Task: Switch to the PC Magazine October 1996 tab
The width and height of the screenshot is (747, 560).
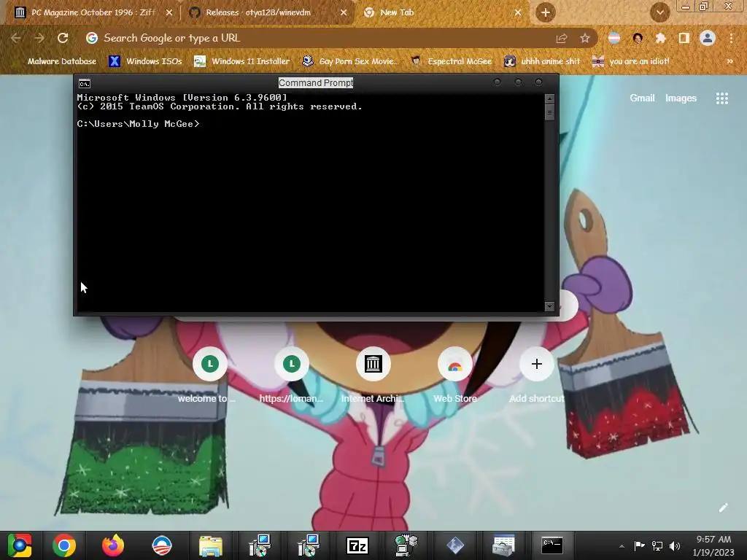Action: pos(93,12)
